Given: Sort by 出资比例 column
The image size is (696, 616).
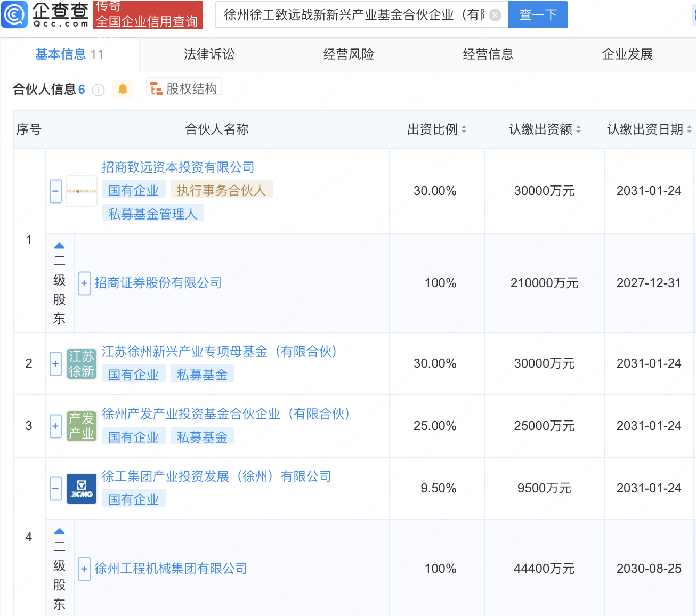Looking at the screenshot, I should [464, 129].
